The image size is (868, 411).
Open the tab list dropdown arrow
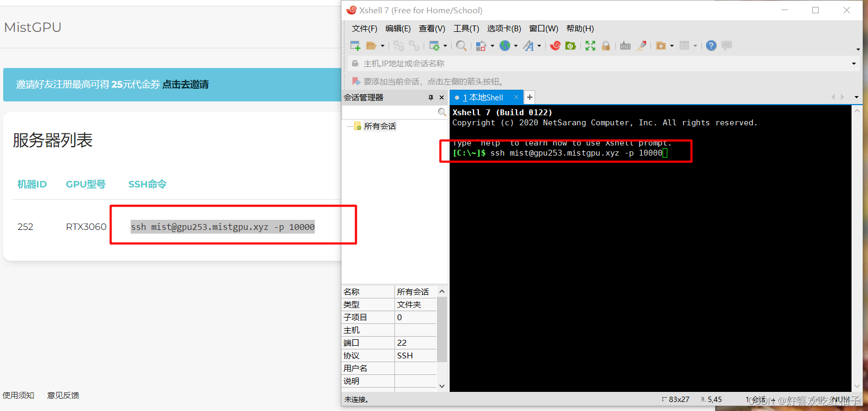click(856, 97)
